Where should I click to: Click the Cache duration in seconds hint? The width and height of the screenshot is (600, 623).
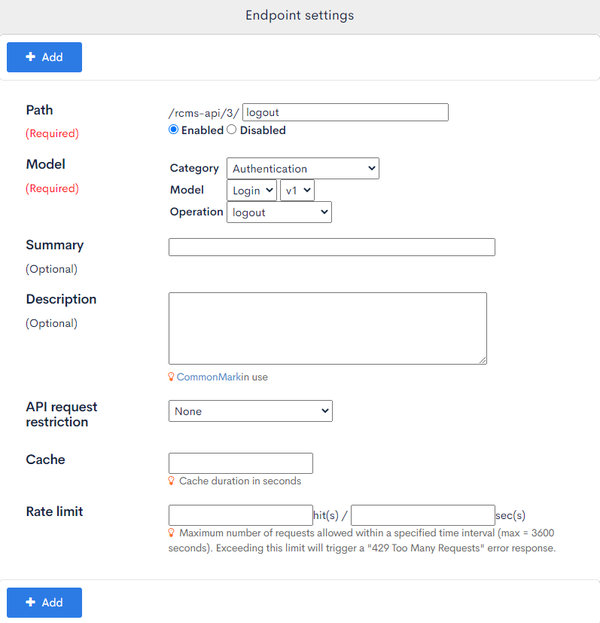[240, 481]
